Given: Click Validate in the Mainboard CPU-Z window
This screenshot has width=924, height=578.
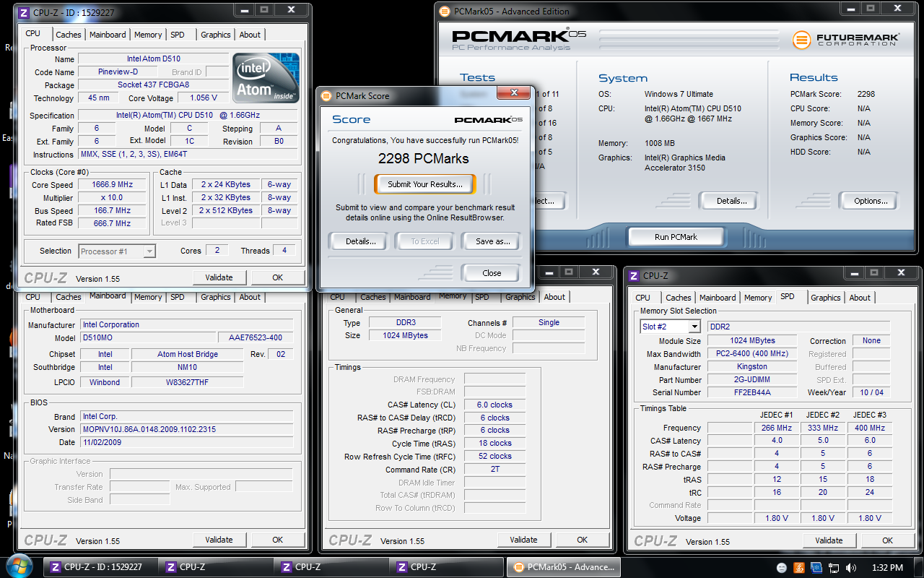Looking at the screenshot, I should click(x=219, y=540).
